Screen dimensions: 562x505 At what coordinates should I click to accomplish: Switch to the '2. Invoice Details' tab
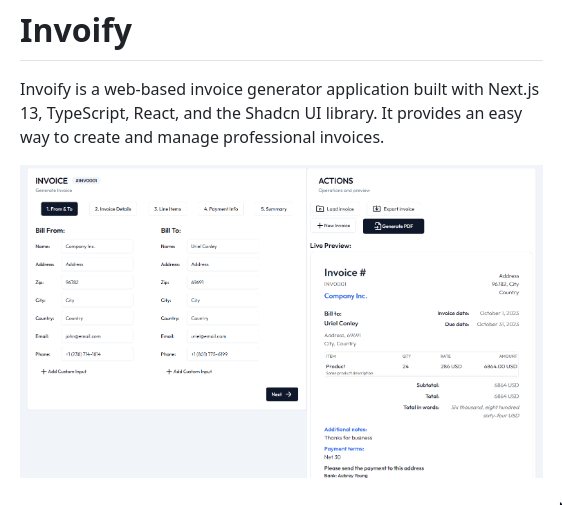113,209
